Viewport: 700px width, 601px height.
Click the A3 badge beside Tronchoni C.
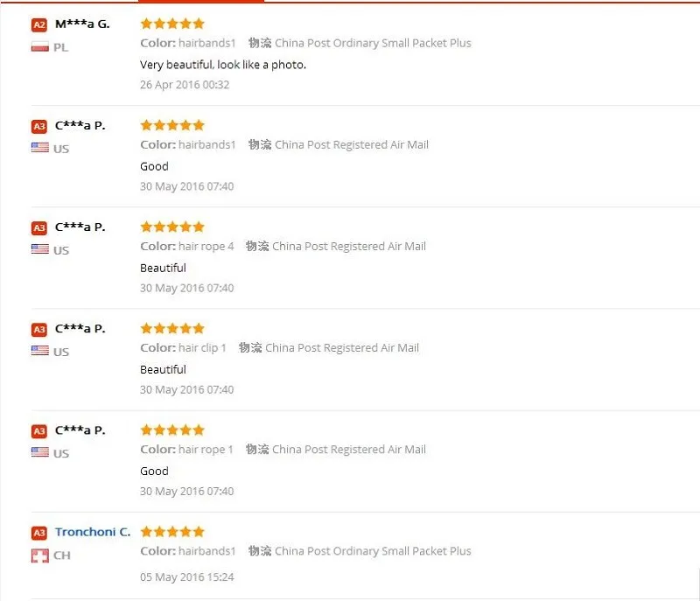point(39,533)
